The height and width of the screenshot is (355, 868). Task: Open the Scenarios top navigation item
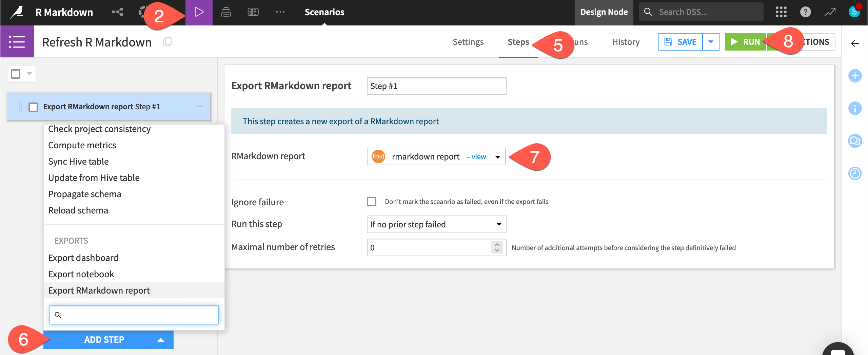(x=324, y=12)
